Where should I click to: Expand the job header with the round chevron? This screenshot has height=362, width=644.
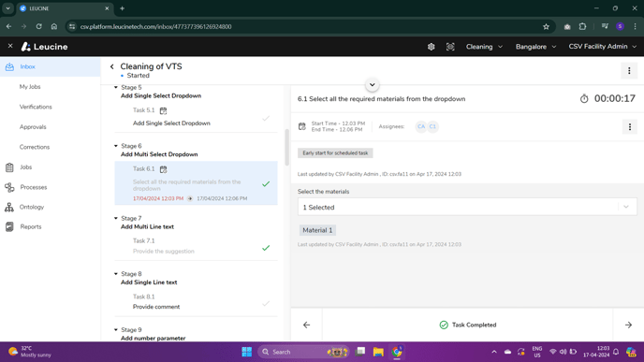(x=373, y=85)
